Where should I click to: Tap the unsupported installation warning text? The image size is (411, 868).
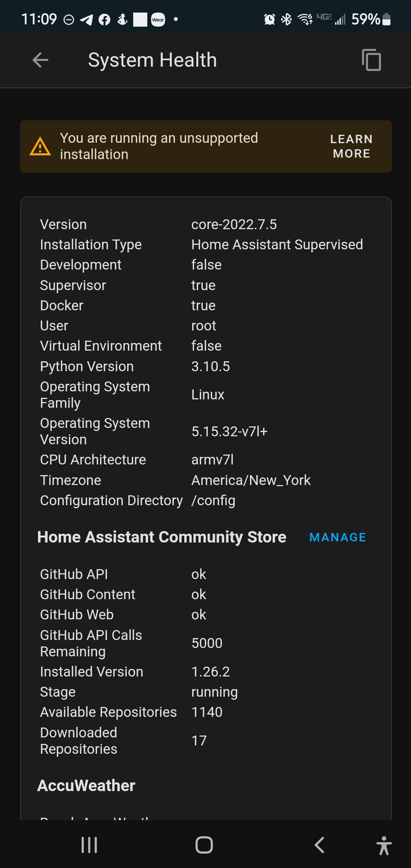[159, 146]
